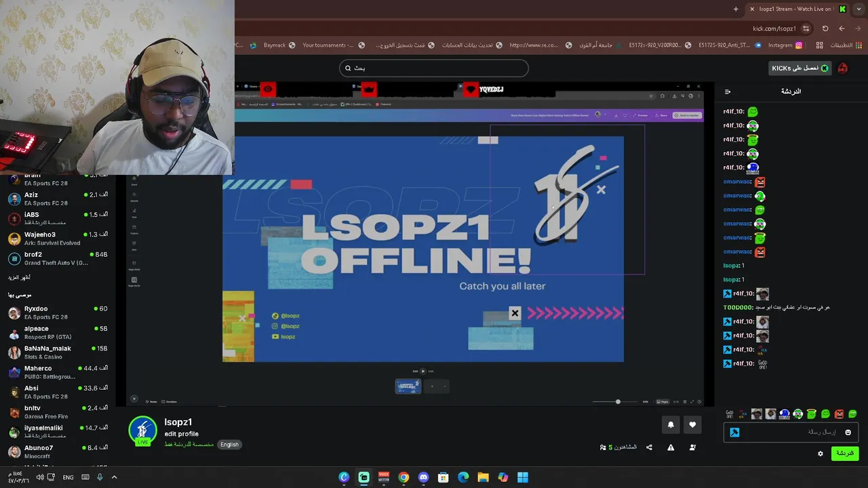
Task: Open alpeace channel in sidebar
Action: point(58,332)
